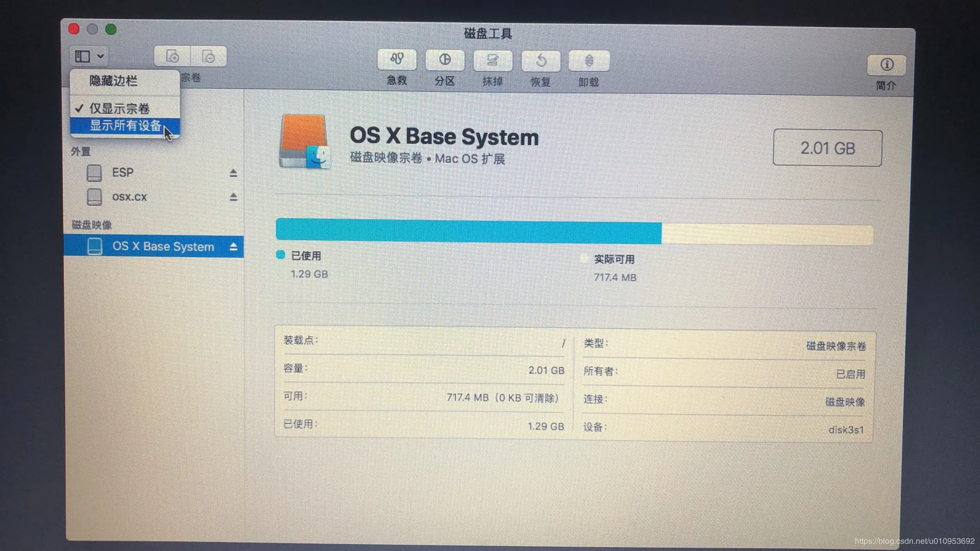Select the osx.cx volume in the sidebar
The height and width of the screenshot is (551, 980).
coord(154,197)
